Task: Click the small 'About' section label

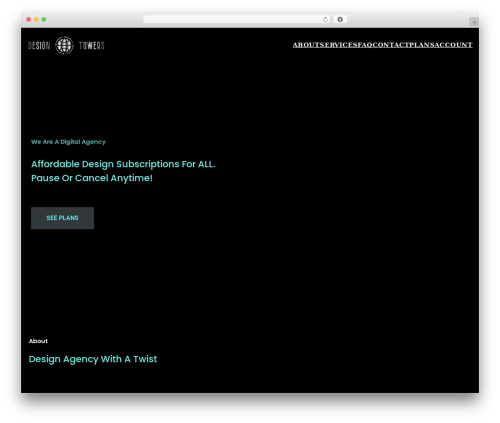Action: (38, 341)
